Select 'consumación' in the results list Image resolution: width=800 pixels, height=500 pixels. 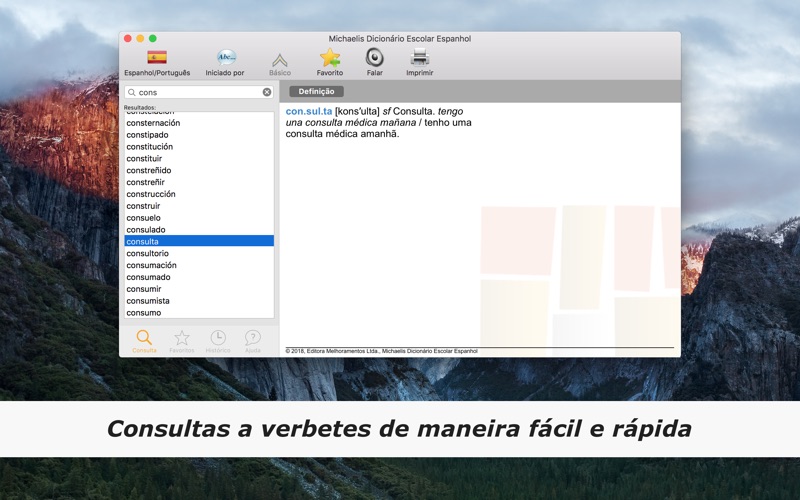(199, 265)
